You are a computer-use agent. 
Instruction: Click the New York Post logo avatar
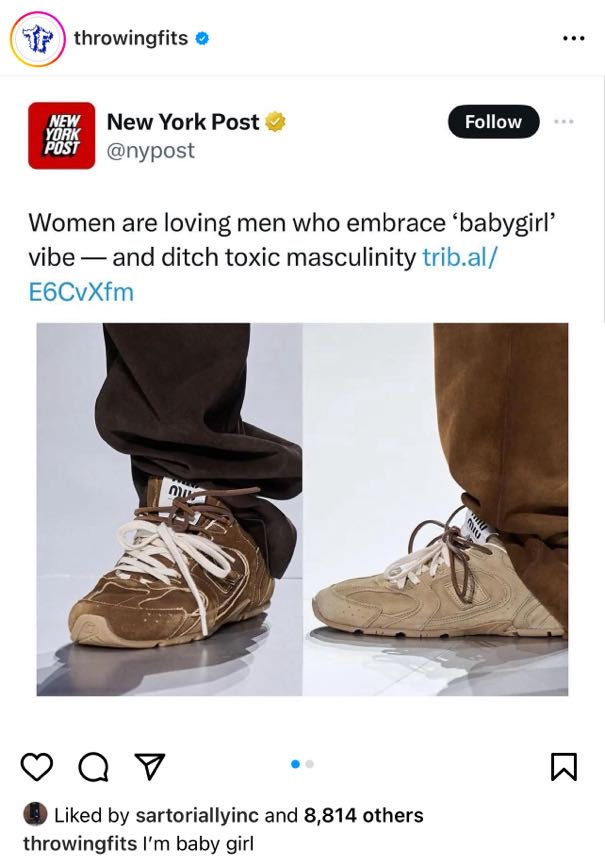(x=61, y=135)
